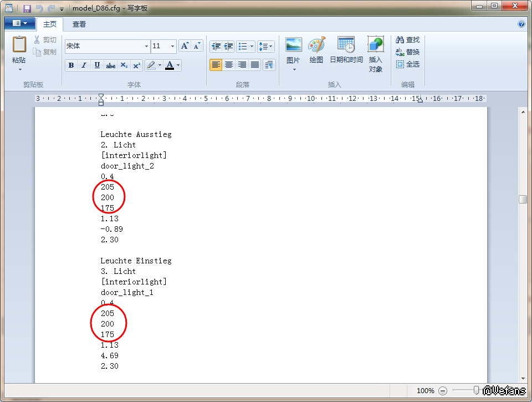Insert Date and time (日期和时间)

[346, 50]
